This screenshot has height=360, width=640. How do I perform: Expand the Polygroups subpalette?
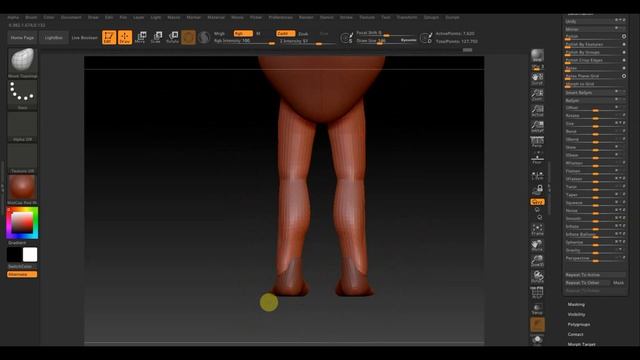pyautogui.click(x=579, y=324)
